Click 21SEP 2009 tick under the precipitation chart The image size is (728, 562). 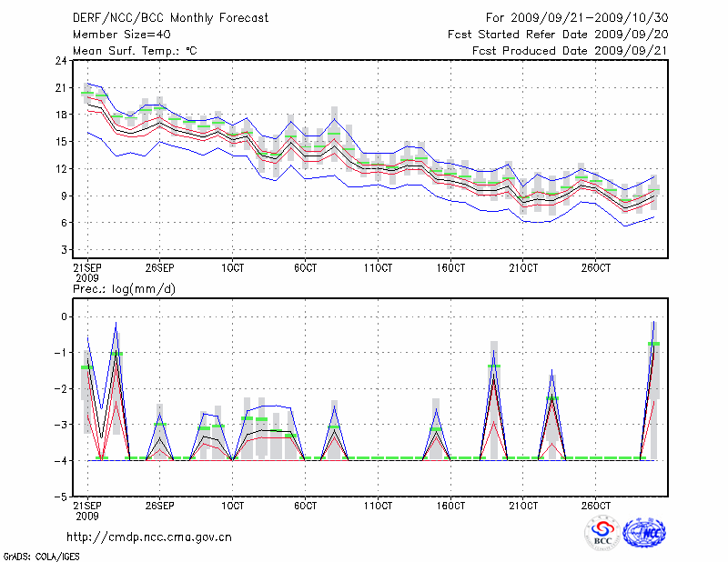[x=87, y=509]
